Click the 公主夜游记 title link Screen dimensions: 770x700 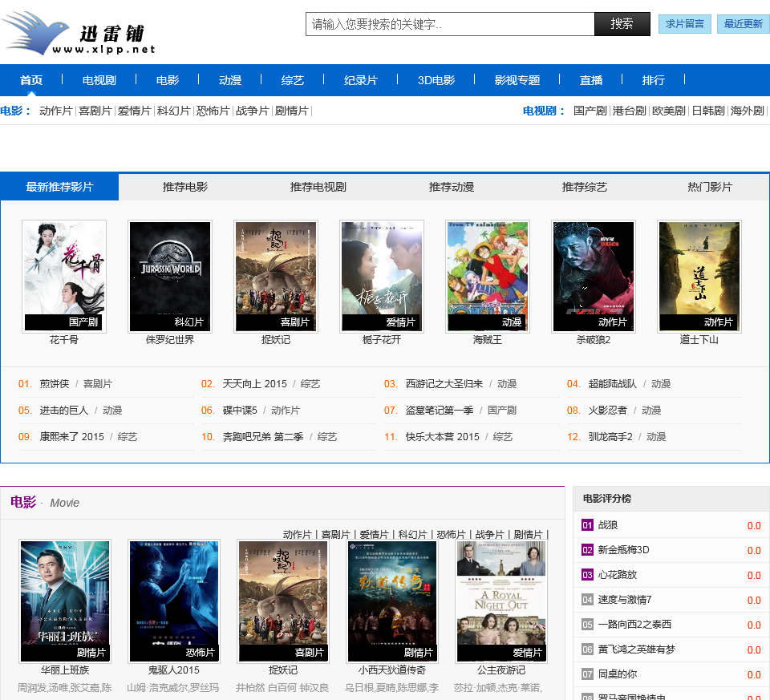[x=501, y=670]
